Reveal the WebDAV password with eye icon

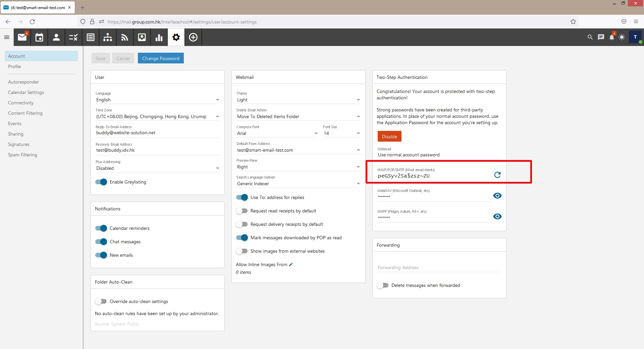(x=497, y=196)
